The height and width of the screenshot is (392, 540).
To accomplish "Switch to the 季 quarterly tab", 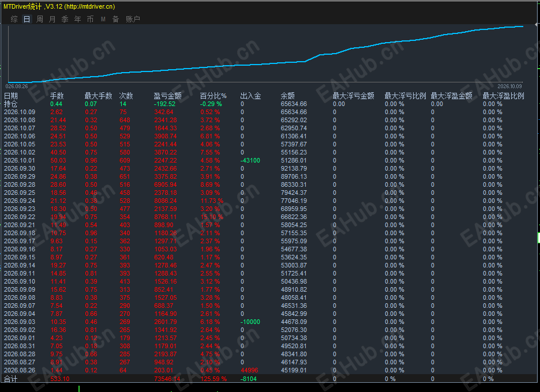I will pos(65,19).
